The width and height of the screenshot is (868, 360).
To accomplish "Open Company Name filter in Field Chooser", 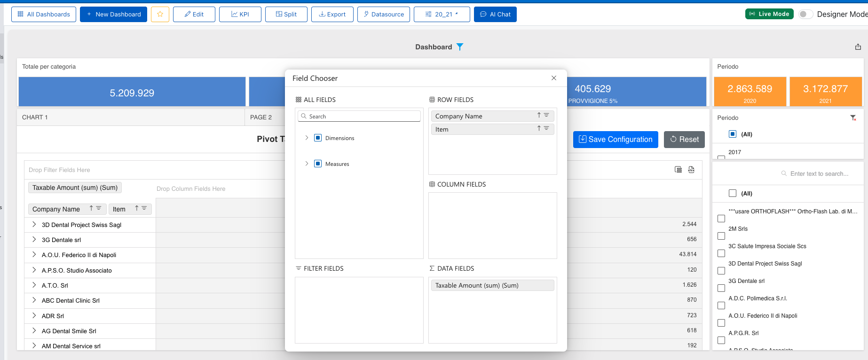I will (x=546, y=115).
